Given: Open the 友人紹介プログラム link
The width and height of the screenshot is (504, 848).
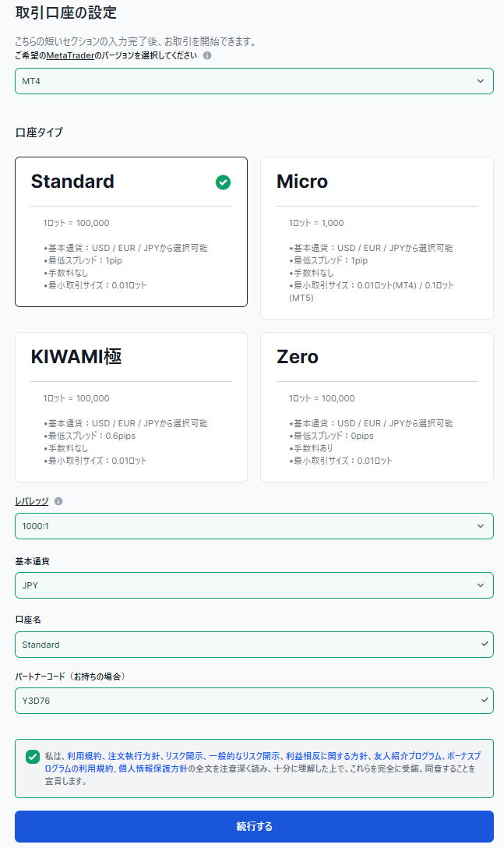Looking at the screenshot, I should pyautogui.click(x=407, y=756).
